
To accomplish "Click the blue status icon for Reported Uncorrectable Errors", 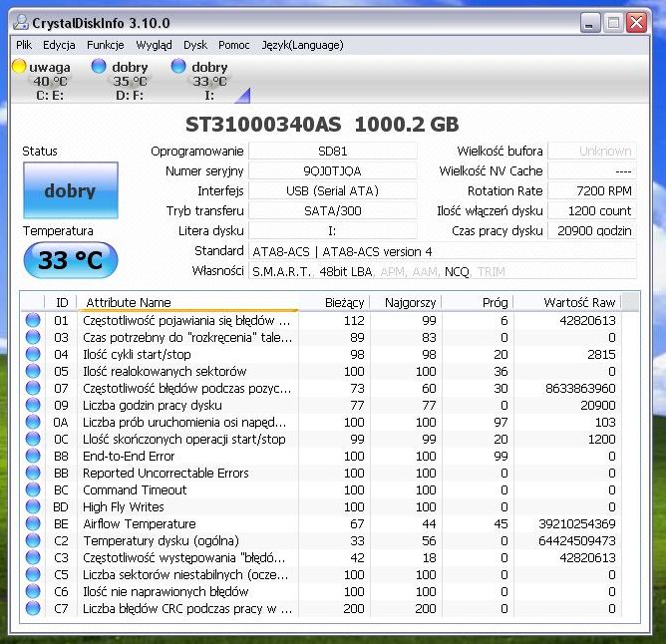I will point(33,473).
